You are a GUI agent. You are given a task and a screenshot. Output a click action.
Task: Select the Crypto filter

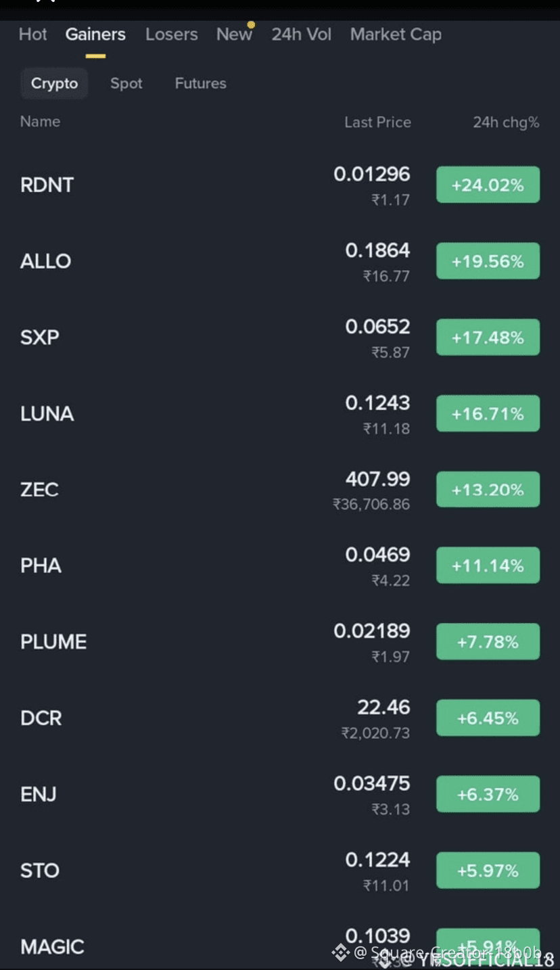point(54,84)
